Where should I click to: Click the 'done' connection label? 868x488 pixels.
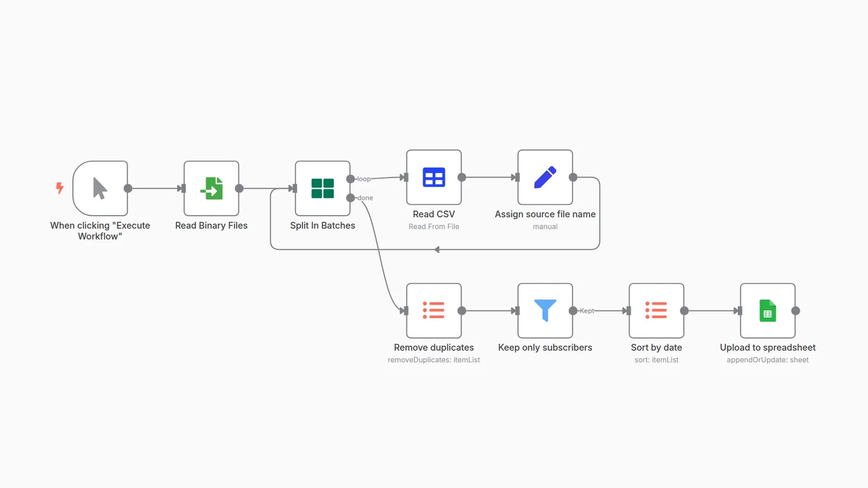365,198
